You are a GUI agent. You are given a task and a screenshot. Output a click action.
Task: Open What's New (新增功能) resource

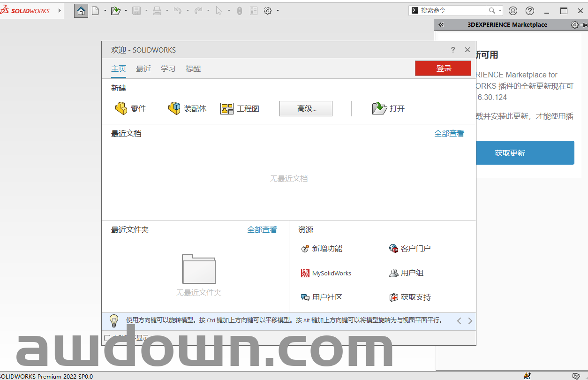coord(322,249)
